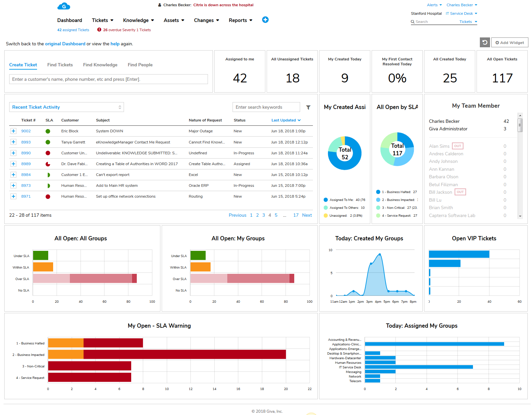
Task: Open 26 overdue Severity 1 Tickets link
Action: [x=127, y=30]
